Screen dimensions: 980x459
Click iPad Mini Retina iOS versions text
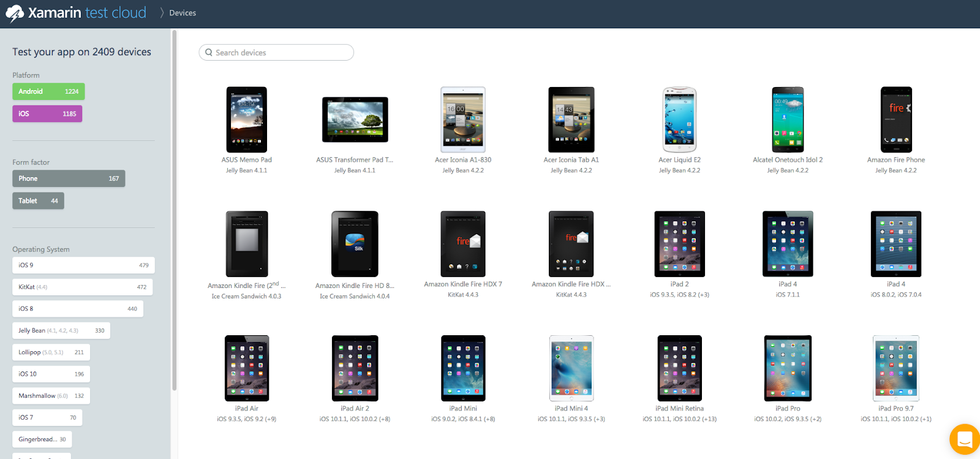point(680,419)
